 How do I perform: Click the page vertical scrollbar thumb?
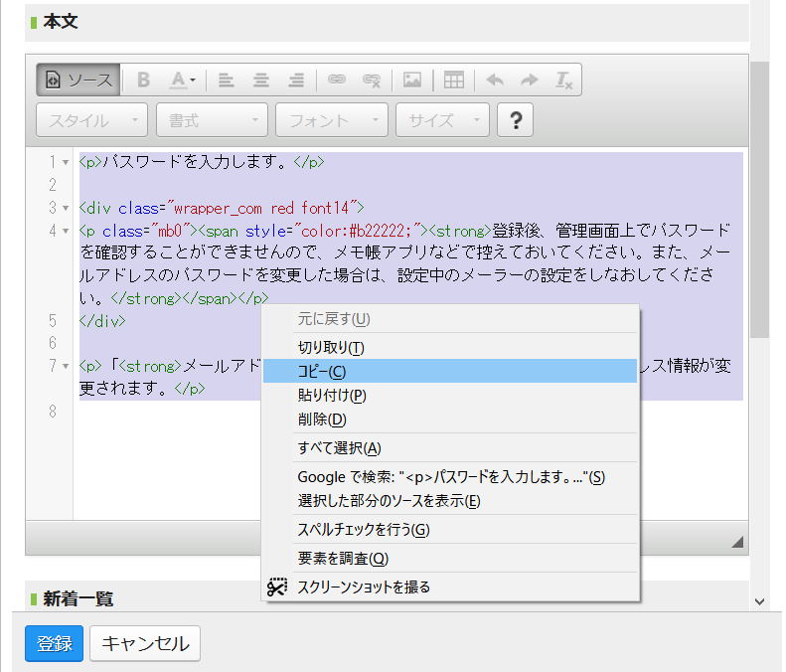[759, 200]
